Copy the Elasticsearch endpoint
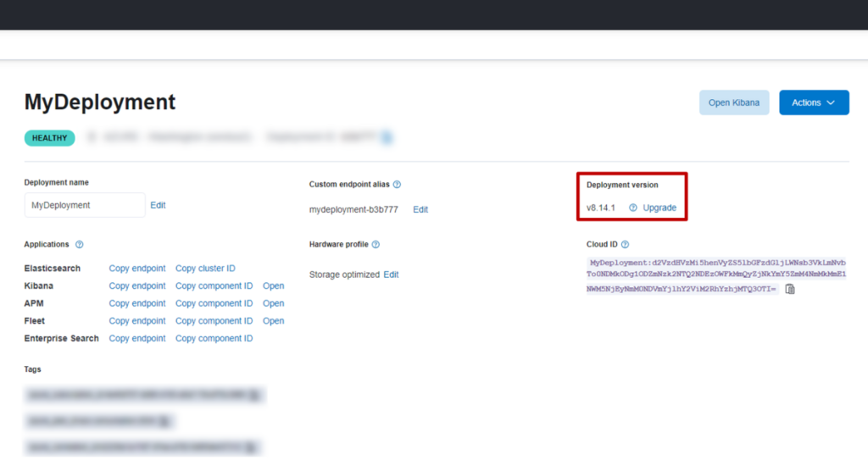This screenshot has width=868, height=466. pyautogui.click(x=137, y=269)
